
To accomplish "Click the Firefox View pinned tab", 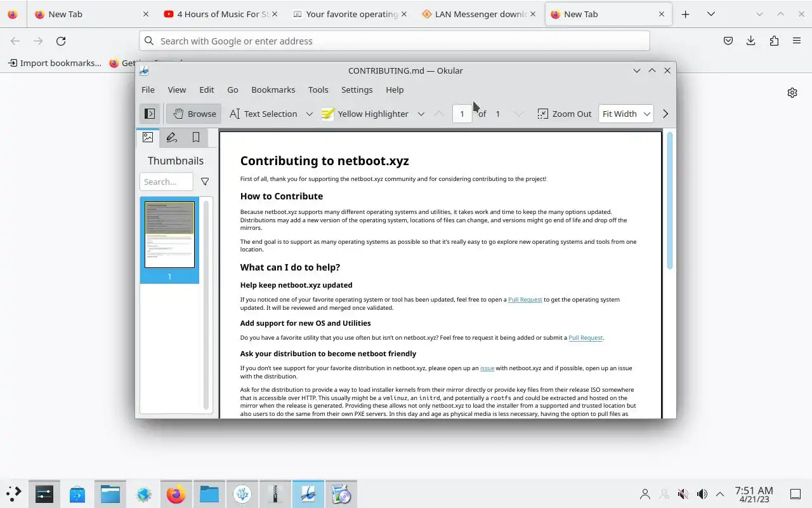I will coord(13,14).
